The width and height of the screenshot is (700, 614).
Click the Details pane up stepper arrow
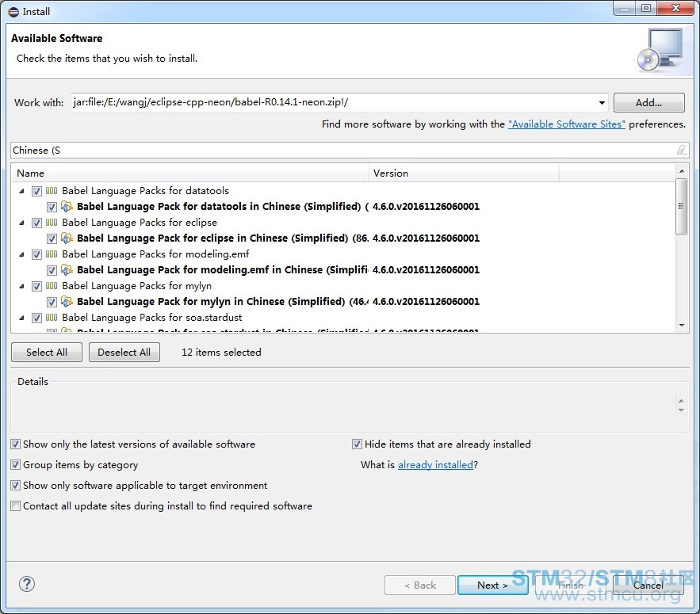pyautogui.click(x=681, y=401)
